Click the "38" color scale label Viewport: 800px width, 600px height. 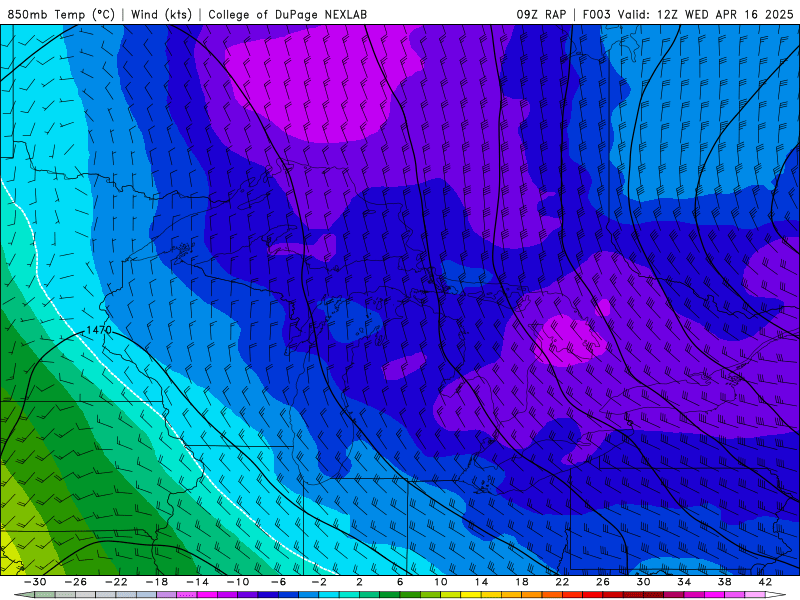pos(724,582)
